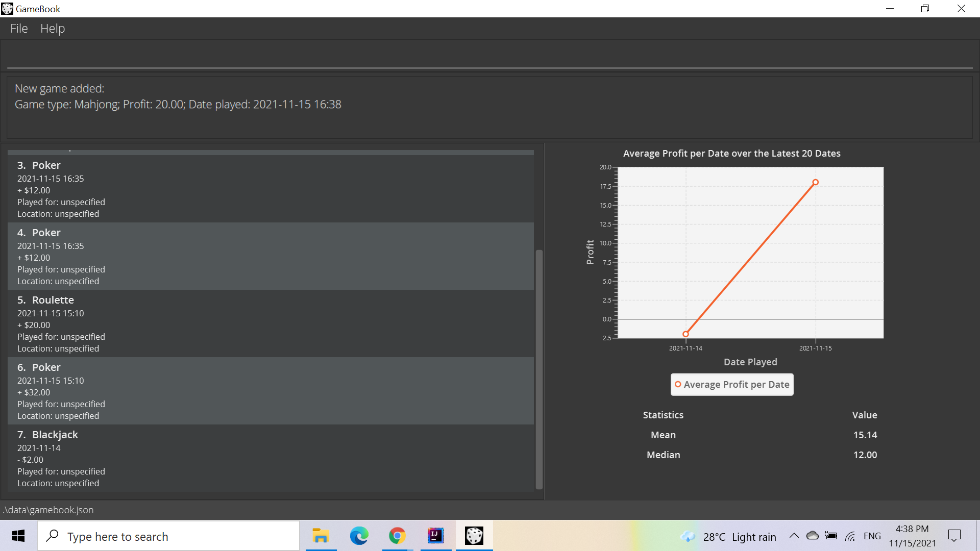Click the GameBook dice icon in title bar
Image resolution: width=980 pixels, height=551 pixels.
coord(7,9)
